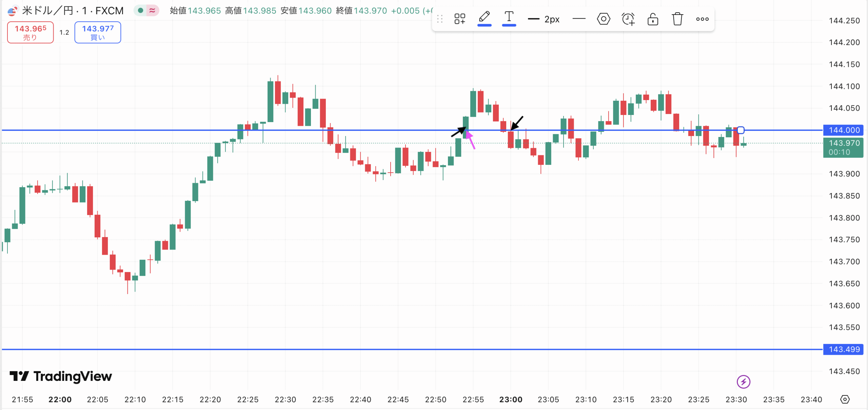Click the 143.450 price axis label

(844, 371)
